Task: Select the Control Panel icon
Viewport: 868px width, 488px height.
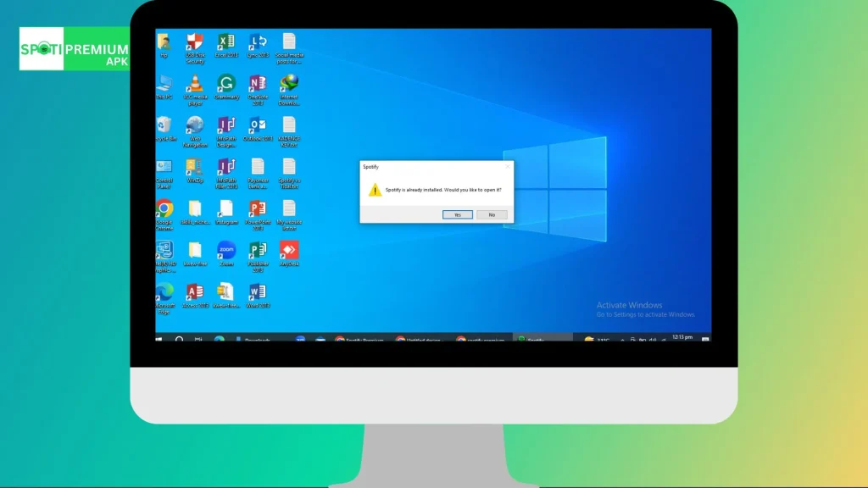Action: coord(164,174)
